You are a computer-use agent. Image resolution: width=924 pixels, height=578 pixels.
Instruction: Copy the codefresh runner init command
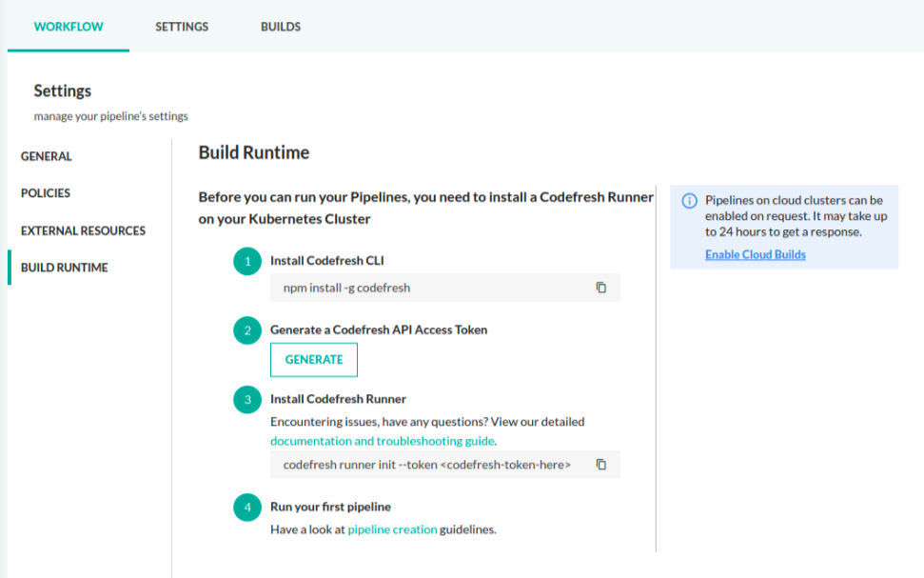[x=601, y=465]
